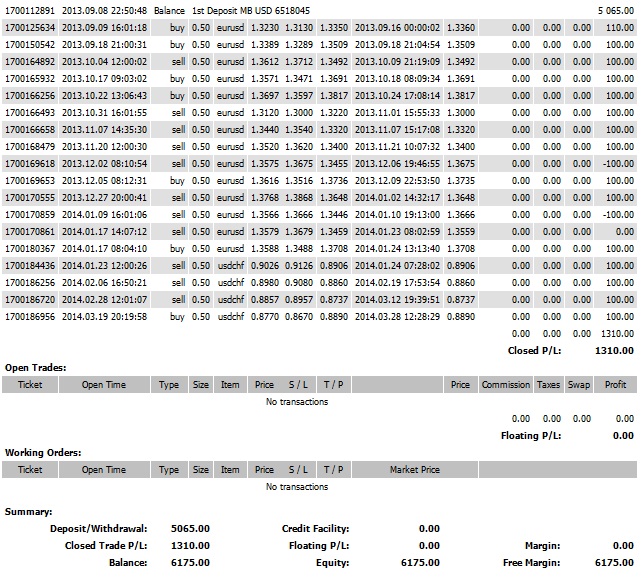Click close price 1.3559
641x585 pixels.
coord(461,231)
